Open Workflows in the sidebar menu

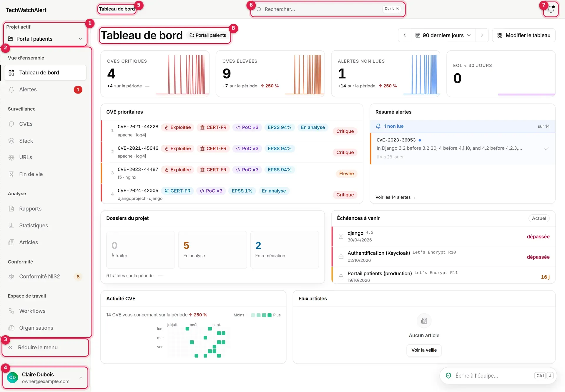45,311
